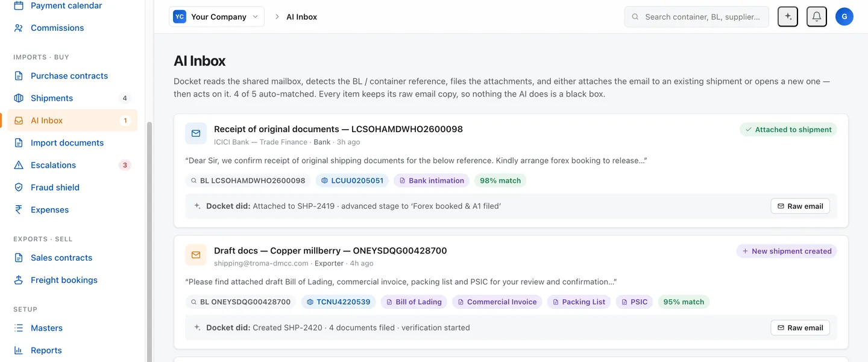This screenshot has height=362, width=868.
Task: Click the Escalations warning triangle icon
Action: [x=19, y=165]
